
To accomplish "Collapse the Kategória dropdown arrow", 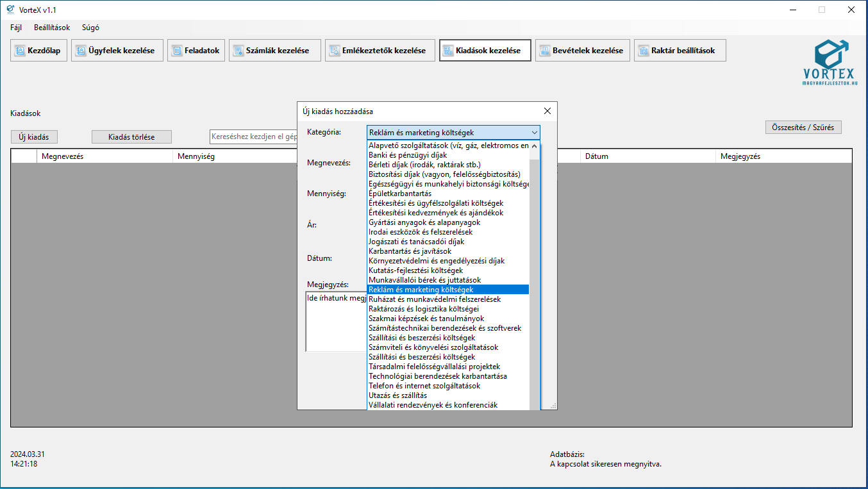I will (x=534, y=133).
